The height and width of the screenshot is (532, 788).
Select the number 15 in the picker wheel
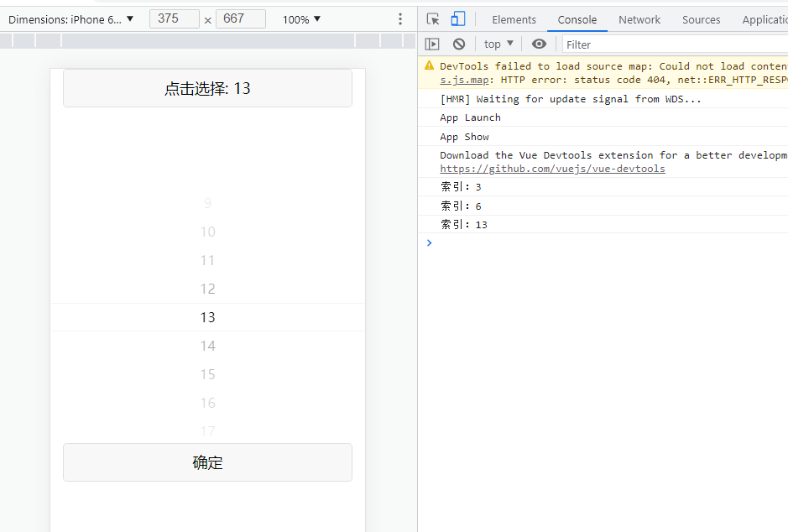[x=207, y=373]
